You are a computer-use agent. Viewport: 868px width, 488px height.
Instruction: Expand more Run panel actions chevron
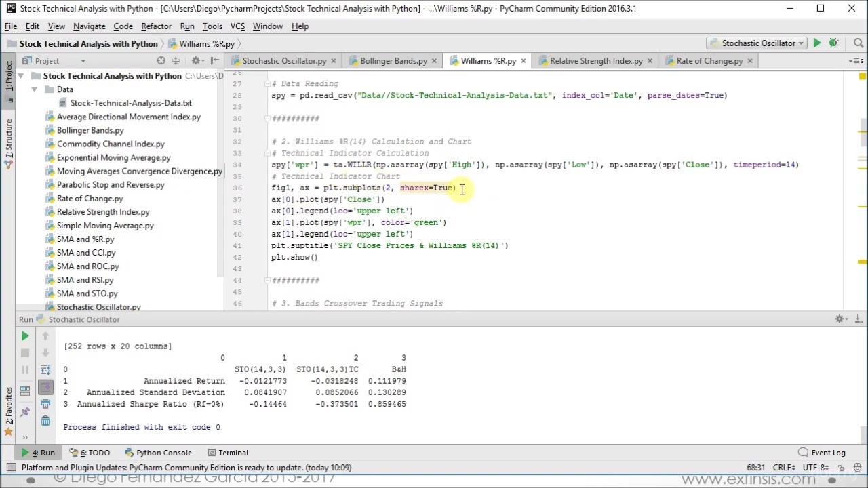coord(26,437)
